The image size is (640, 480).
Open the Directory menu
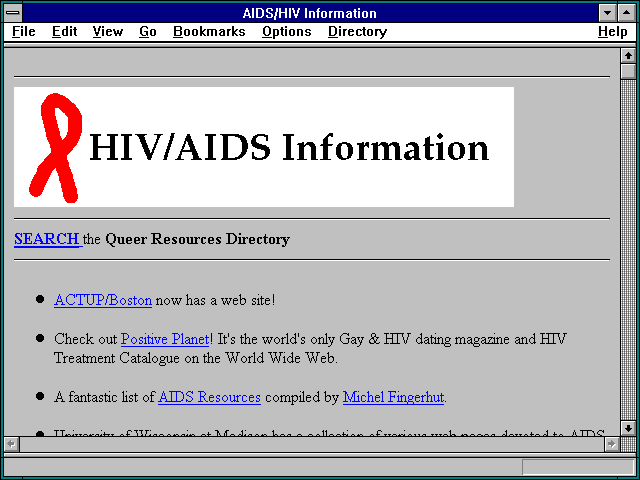358,32
